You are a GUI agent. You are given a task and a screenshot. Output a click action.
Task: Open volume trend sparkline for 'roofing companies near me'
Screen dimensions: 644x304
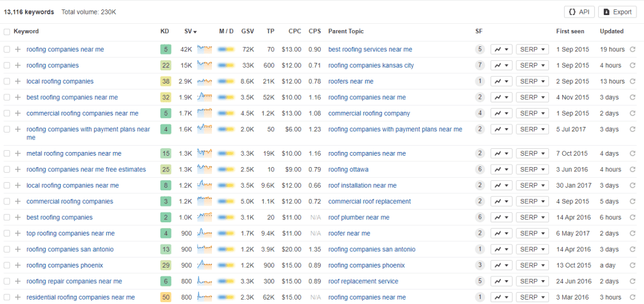coord(204,49)
